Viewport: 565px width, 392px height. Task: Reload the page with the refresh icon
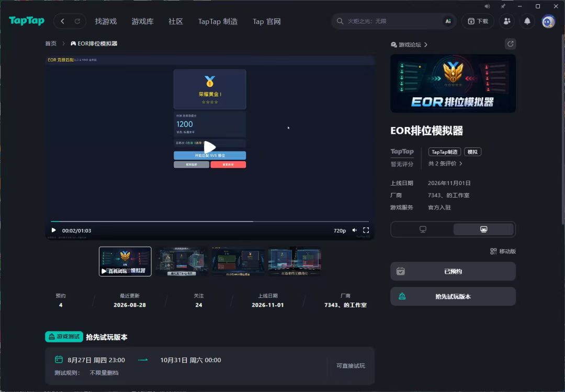[77, 21]
